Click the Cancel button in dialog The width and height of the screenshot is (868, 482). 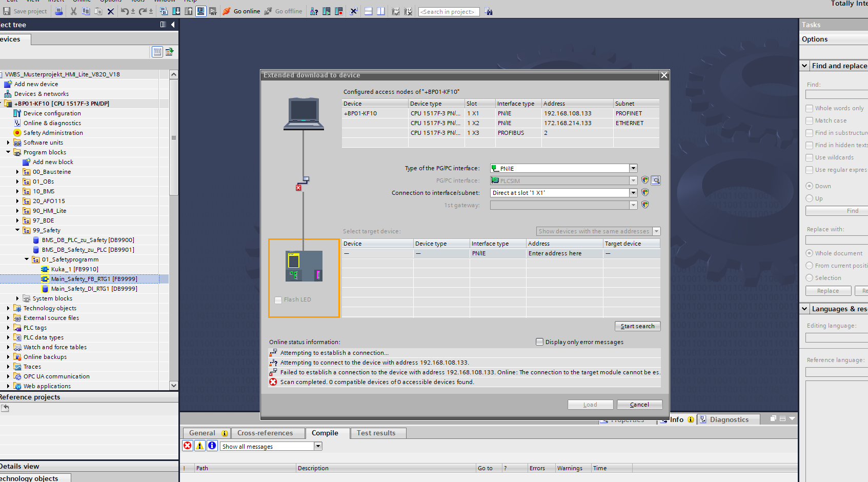tap(639, 405)
